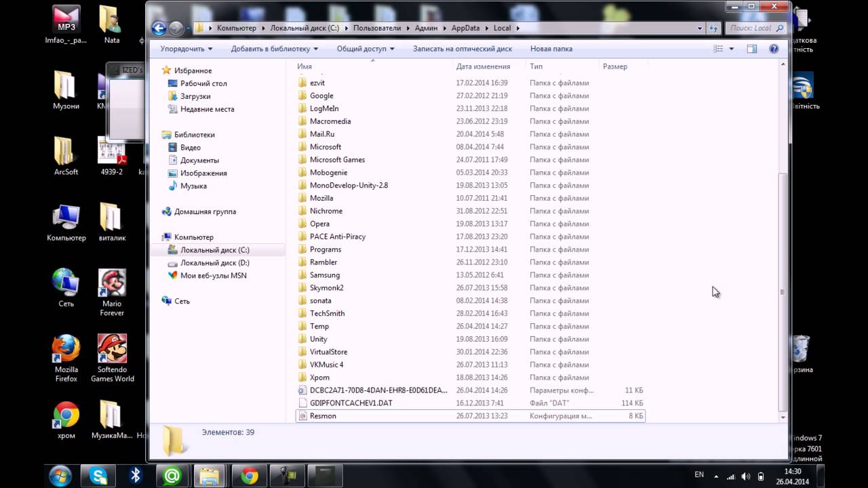
Task: Click the file list vertical scrollbar
Action: pos(783,291)
